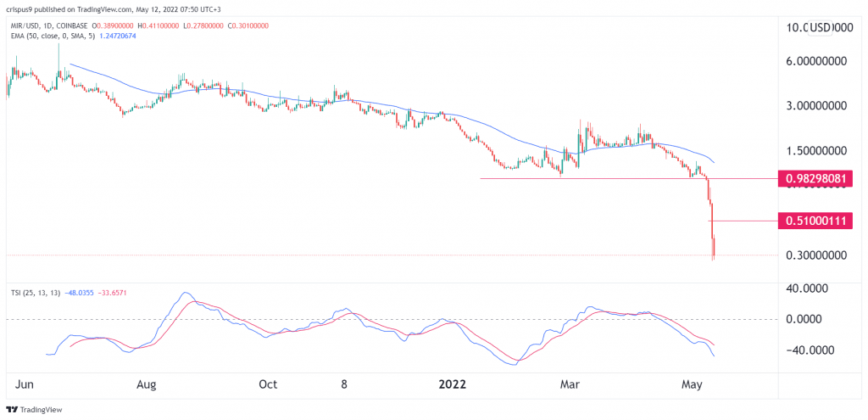Screen dimensions: 868x420
Task: Click the 2022 time axis label
Action: [x=453, y=384]
